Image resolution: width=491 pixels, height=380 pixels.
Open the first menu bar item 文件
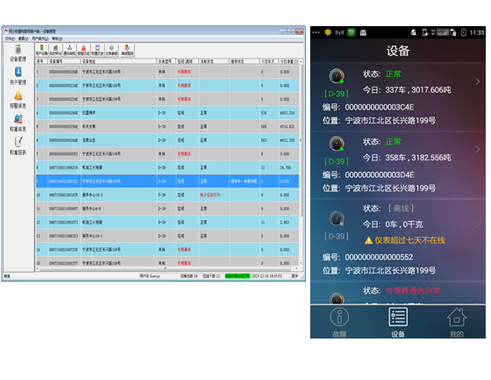9,39
